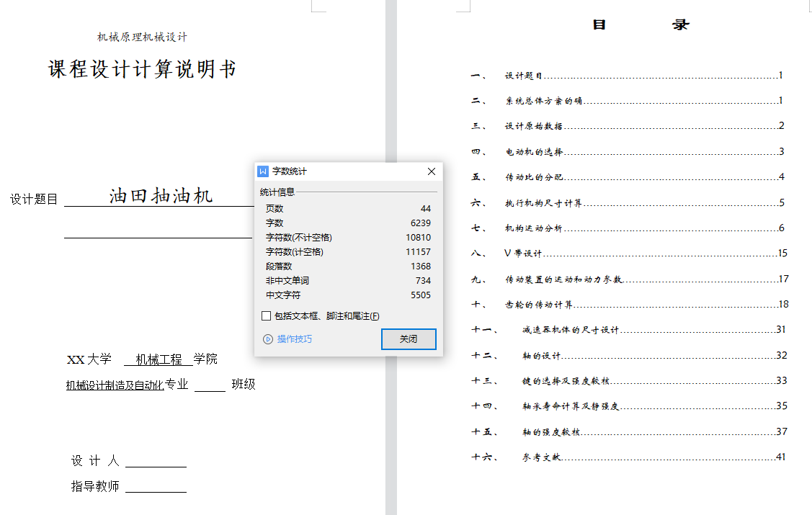Click the blank line after 设计人
812x515 pixels.
[x=156, y=462]
